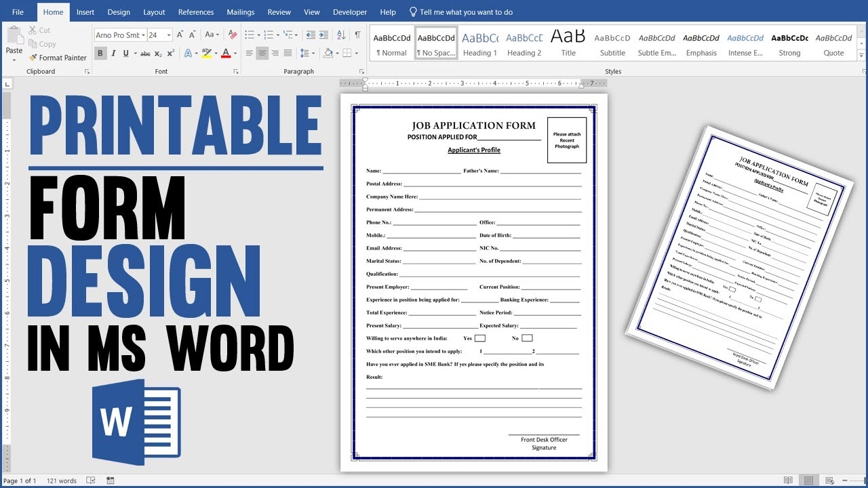This screenshot has width=868, height=488.
Task: Justify the paragraph text
Action: click(288, 53)
